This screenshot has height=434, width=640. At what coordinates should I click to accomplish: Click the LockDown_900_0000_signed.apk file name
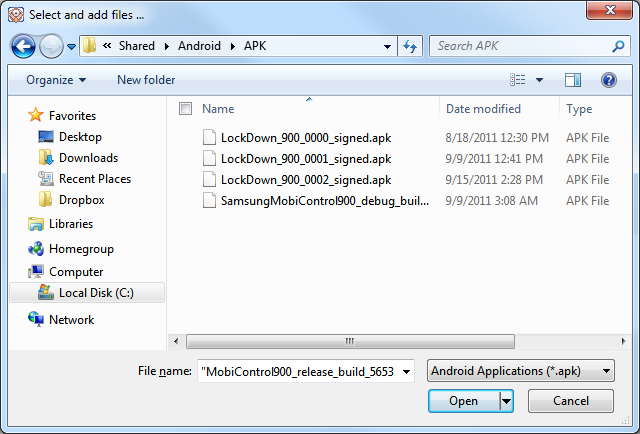click(306, 138)
